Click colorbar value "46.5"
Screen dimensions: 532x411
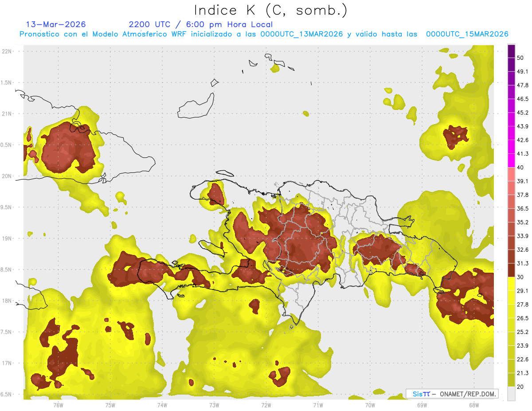522,99
